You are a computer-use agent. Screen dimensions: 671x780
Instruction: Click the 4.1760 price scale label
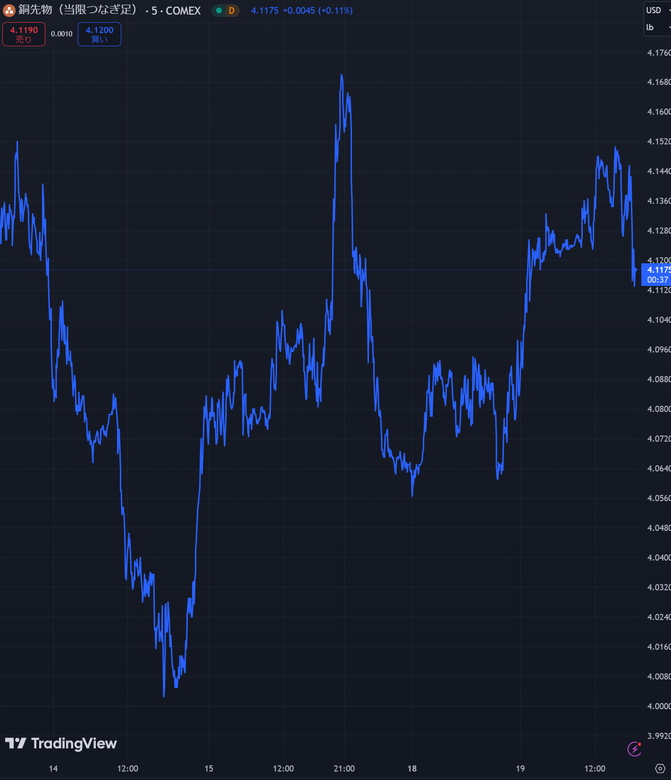click(657, 53)
